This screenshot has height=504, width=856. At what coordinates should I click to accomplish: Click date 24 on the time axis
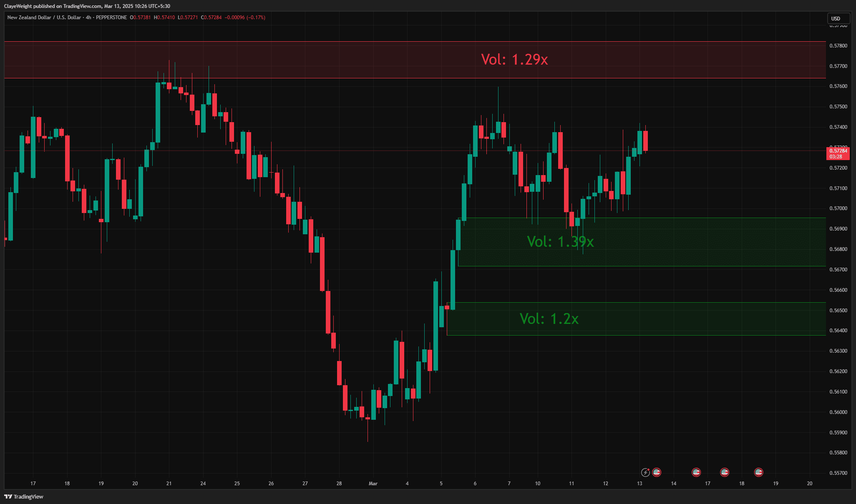pyautogui.click(x=203, y=484)
